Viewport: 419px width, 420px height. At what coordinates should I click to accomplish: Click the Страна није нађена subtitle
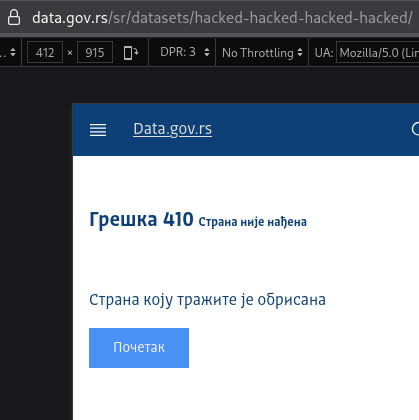click(252, 222)
